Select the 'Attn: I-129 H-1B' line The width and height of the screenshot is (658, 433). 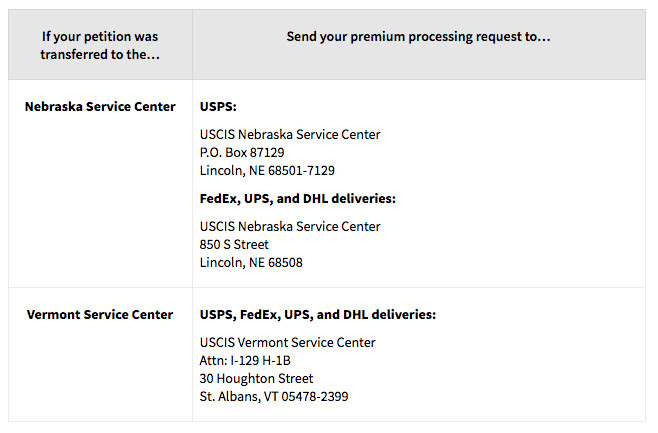coord(246,360)
